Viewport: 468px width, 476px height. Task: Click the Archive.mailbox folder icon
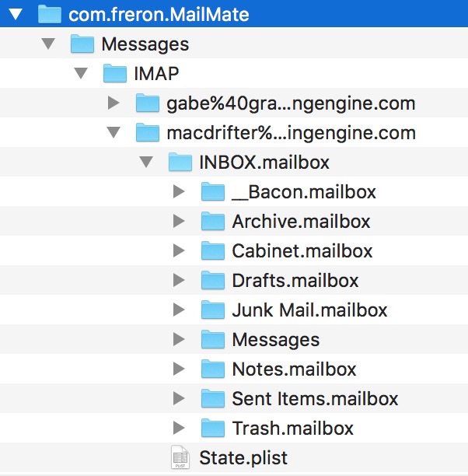coord(213,221)
